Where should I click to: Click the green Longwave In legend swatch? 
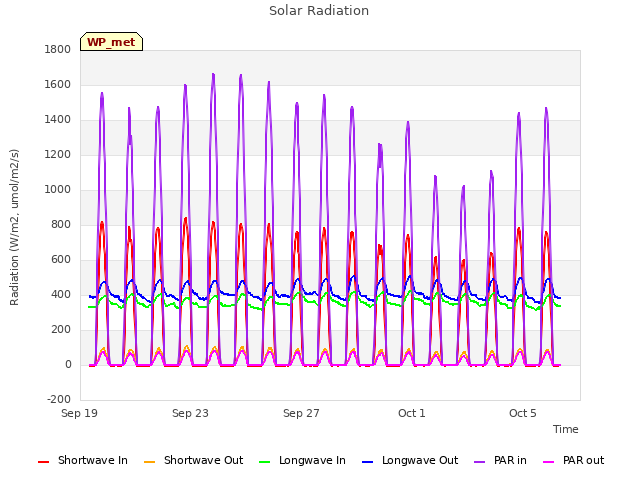click(265, 462)
